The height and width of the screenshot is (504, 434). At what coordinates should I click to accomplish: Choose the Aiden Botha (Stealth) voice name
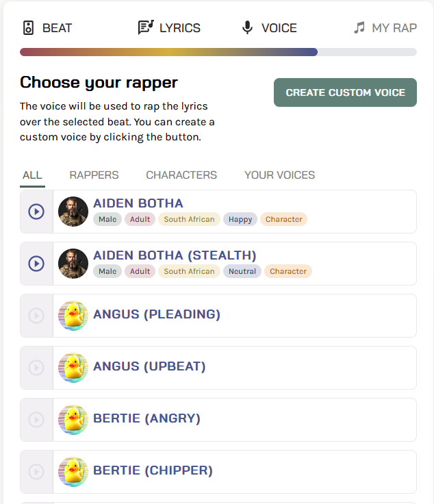(x=175, y=255)
